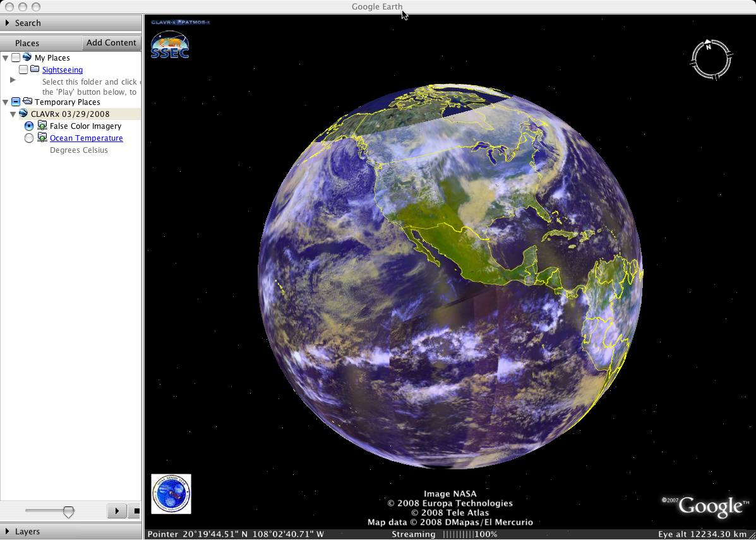Collapse the My Places folder triangle

(6, 58)
